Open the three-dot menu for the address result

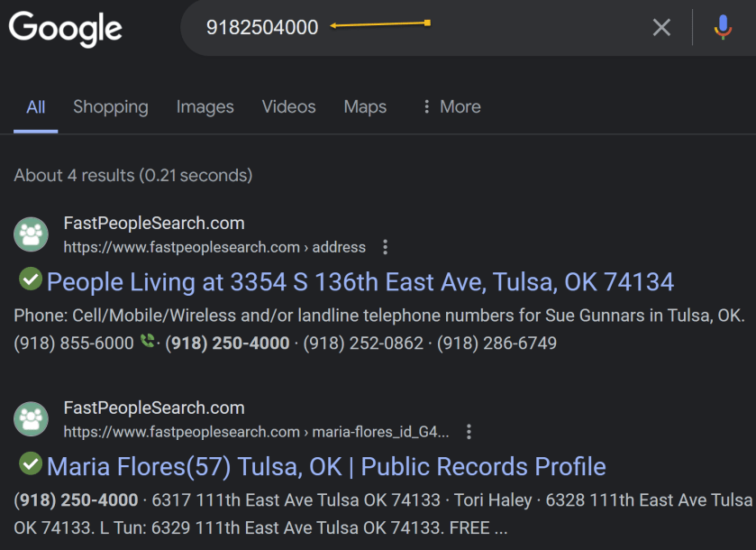(386, 247)
